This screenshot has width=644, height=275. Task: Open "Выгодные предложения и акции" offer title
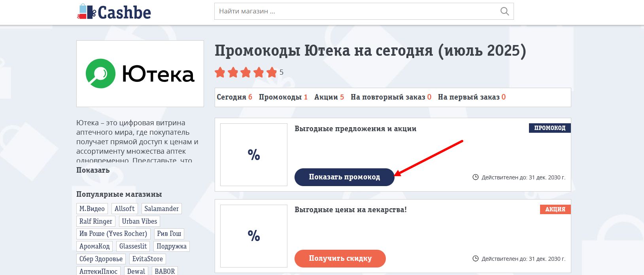(355, 129)
